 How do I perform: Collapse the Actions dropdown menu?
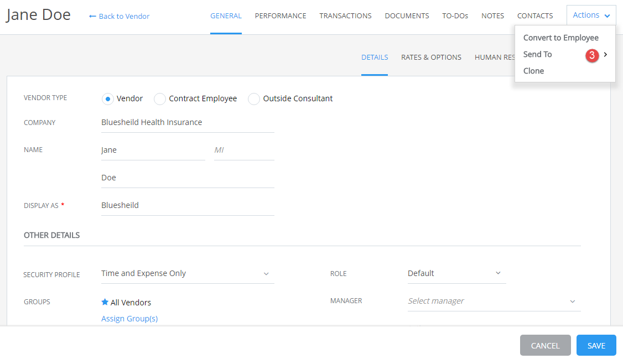591,15
